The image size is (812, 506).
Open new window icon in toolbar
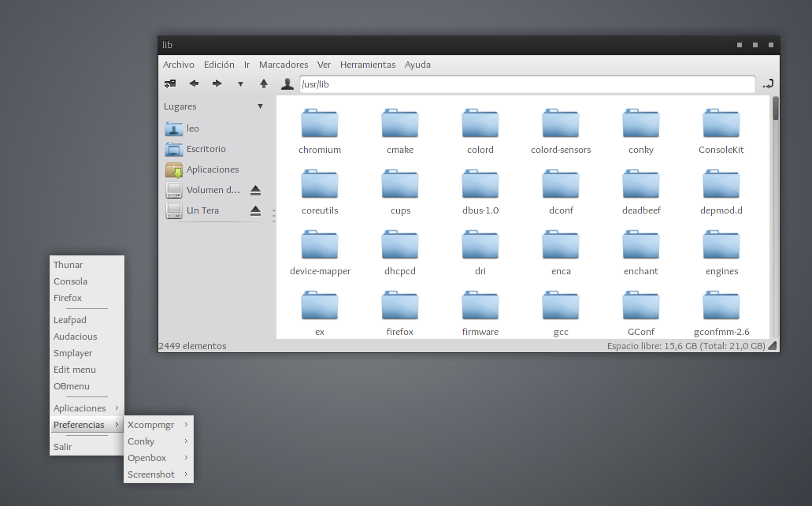click(170, 84)
